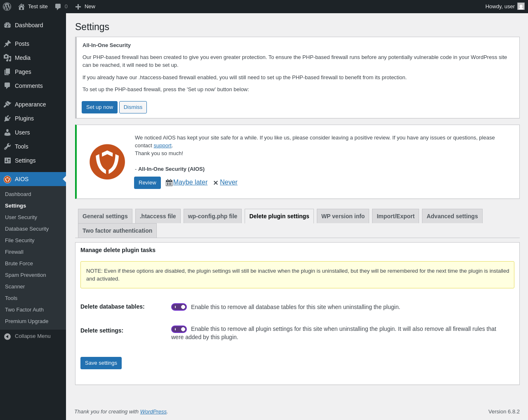Viewport: 528px width, 420px height.
Task: Click the plus icon next to New
Action: tap(78, 7)
